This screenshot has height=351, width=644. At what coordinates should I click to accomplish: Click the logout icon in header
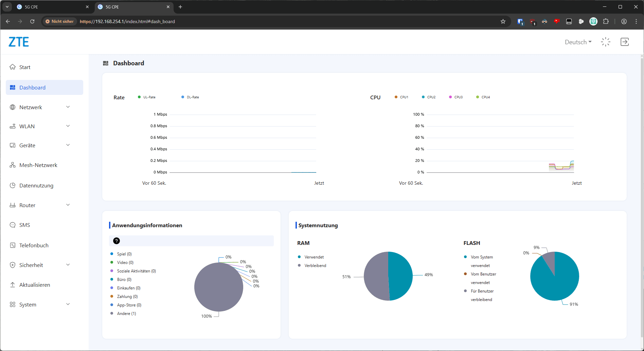coord(625,42)
